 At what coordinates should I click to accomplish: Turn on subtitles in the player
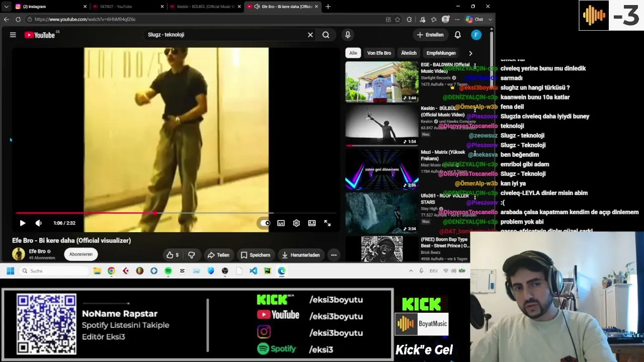click(x=281, y=223)
